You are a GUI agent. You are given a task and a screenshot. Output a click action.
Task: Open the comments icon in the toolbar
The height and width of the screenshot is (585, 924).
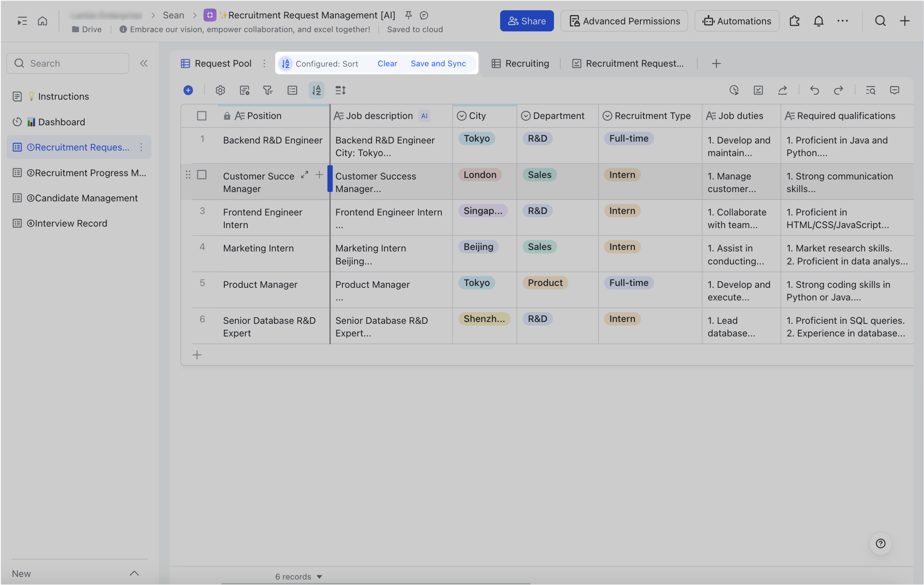pyautogui.click(x=894, y=90)
